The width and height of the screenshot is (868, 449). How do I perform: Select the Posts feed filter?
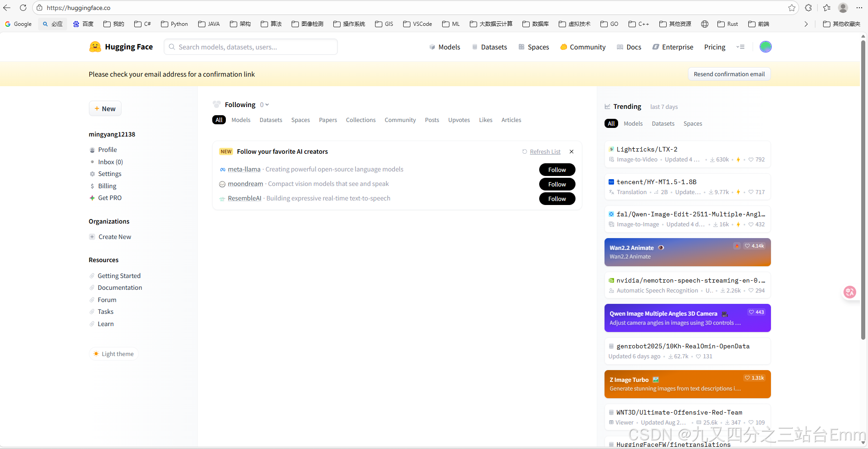click(x=432, y=120)
